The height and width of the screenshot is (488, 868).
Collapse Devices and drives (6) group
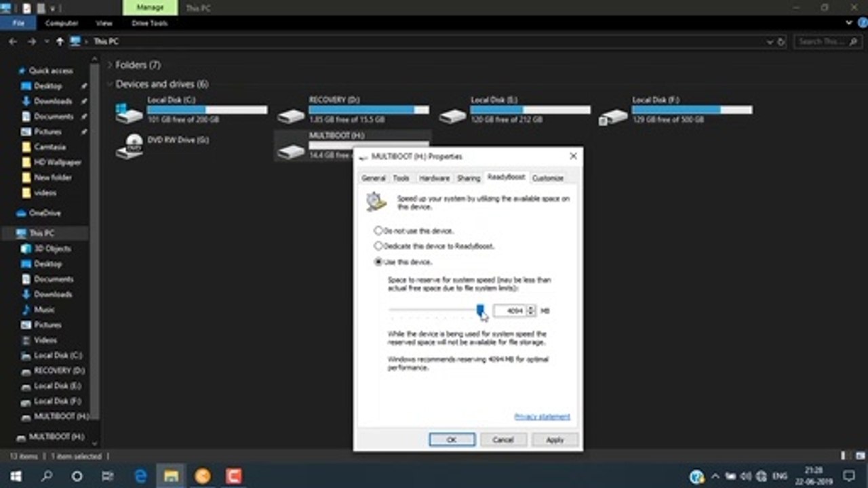(110, 84)
